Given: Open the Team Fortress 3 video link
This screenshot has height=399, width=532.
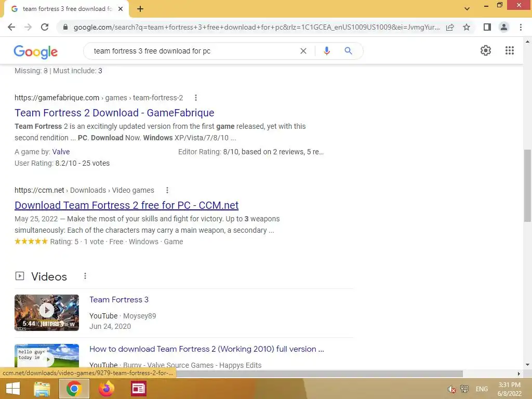Looking at the screenshot, I should pyautogui.click(x=119, y=300).
